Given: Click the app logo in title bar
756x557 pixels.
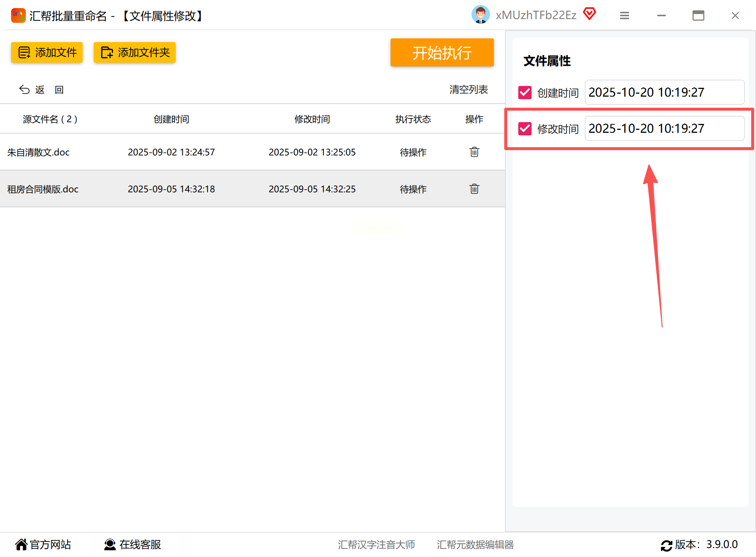Looking at the screenshot, I should click(x=18, y=15).
